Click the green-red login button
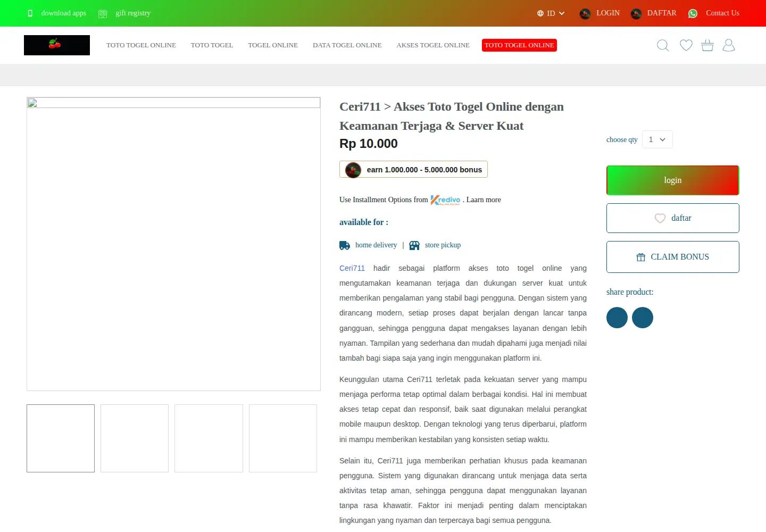 [673, 180]
